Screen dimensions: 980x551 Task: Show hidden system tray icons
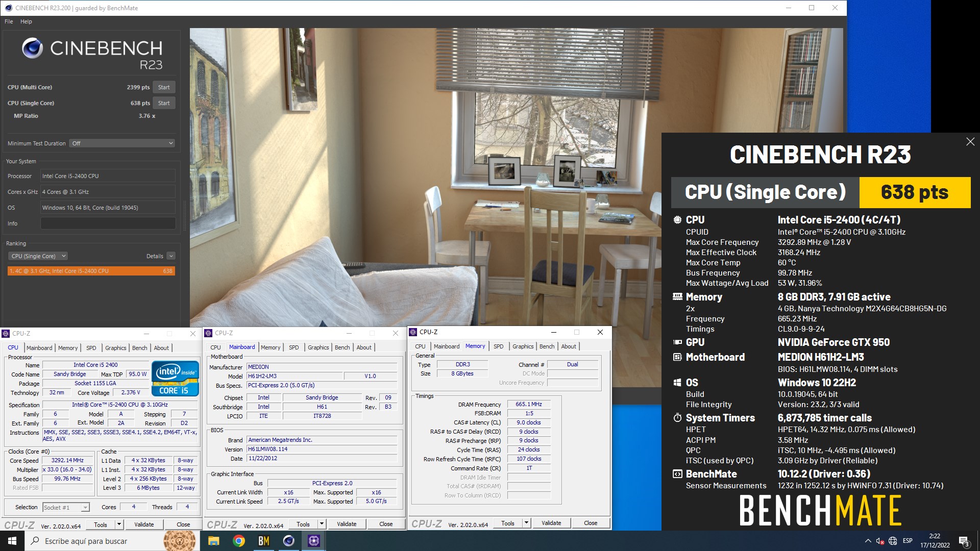868,541
